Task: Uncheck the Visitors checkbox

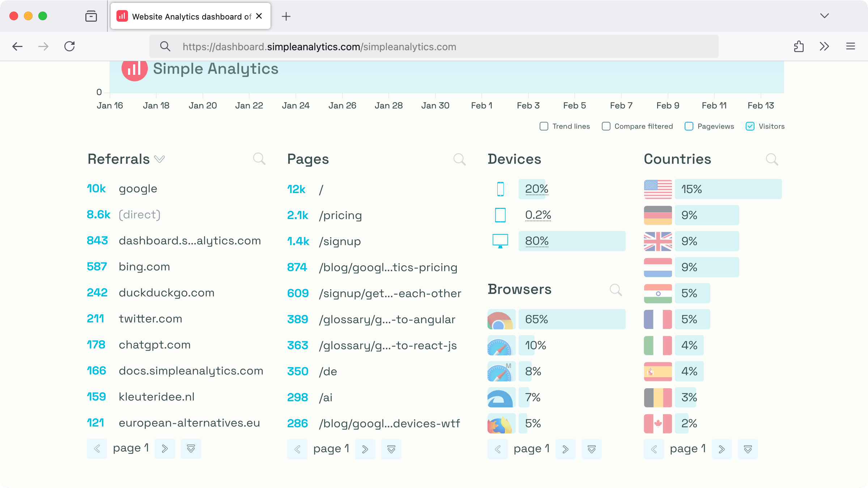Action: point(750,126)
